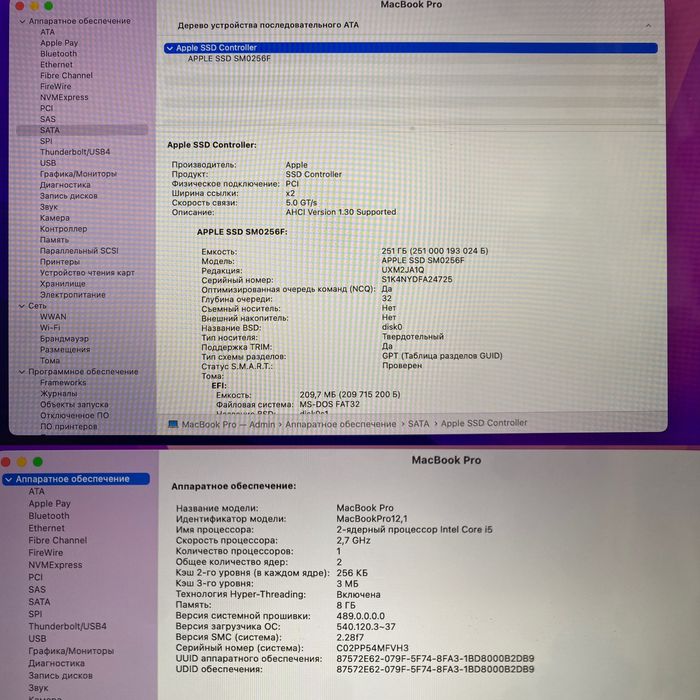Select Ethernet in top window sidebar
This screenshot has width=700, height=700.
56,64
